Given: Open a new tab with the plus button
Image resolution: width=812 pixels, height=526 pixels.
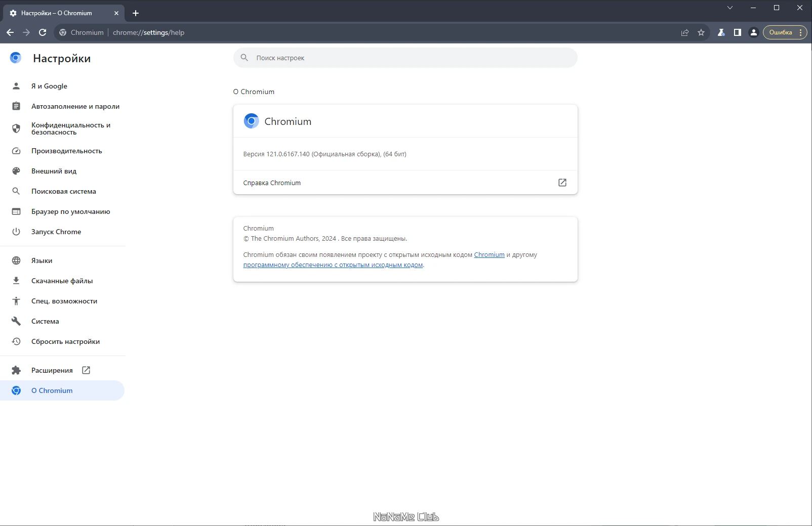Looking at the screenshot, I should point(135,13).
